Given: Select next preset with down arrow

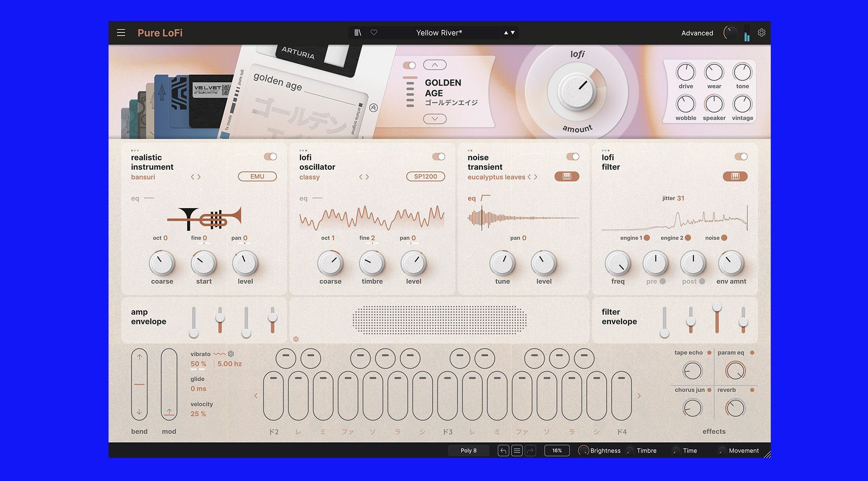Looking at the screenshot, I should tap(513, 33).
